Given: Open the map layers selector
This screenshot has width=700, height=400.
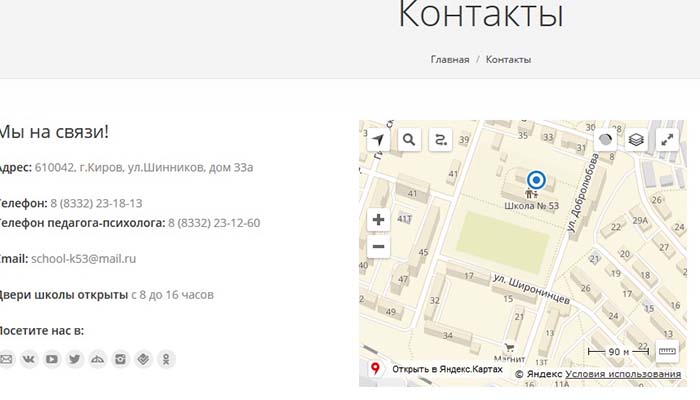Looking at the screenshot, I should tap(636, 140).
